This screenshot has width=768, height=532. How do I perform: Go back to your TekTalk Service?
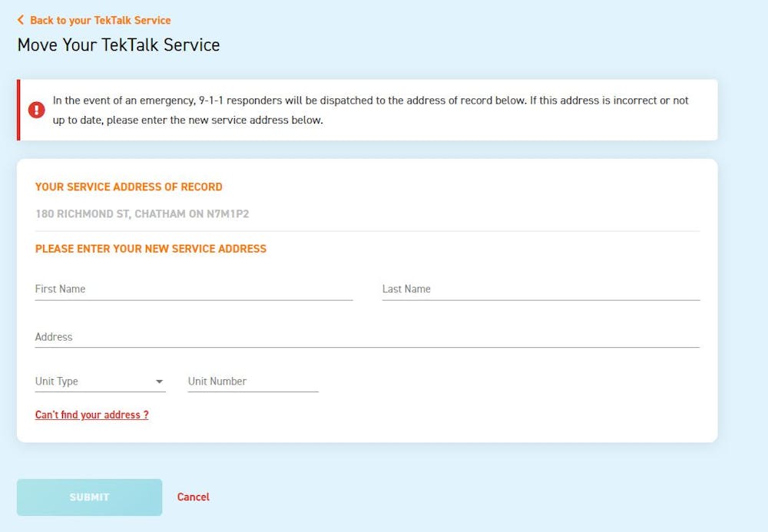(101, 21)
